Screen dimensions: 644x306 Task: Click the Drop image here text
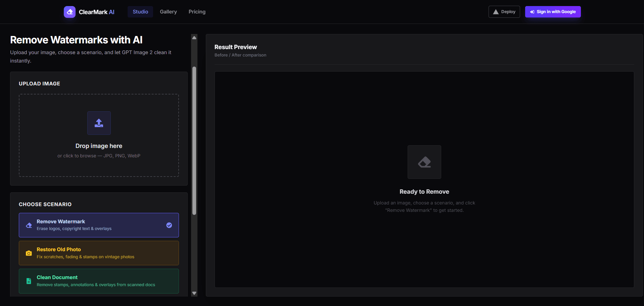[99, 146]
